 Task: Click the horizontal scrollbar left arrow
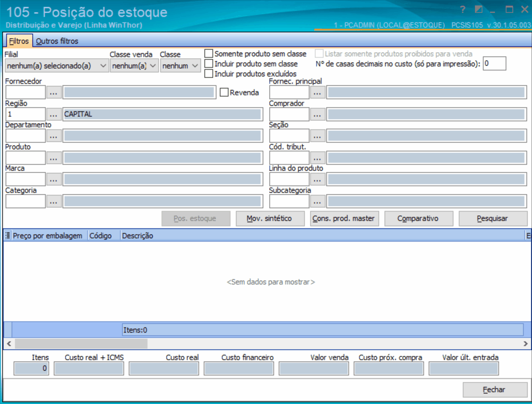click(x=9, y=344)
